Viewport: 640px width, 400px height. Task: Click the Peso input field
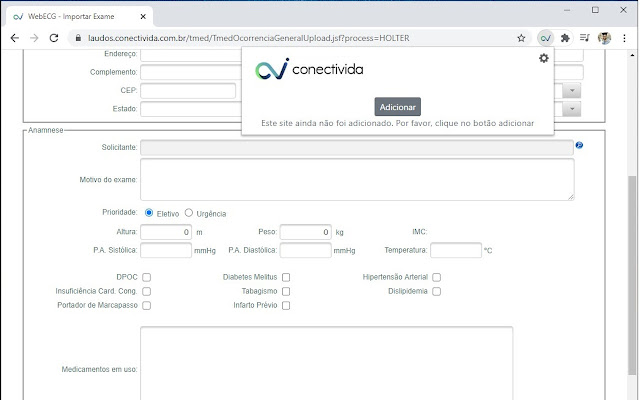[305, 232]
